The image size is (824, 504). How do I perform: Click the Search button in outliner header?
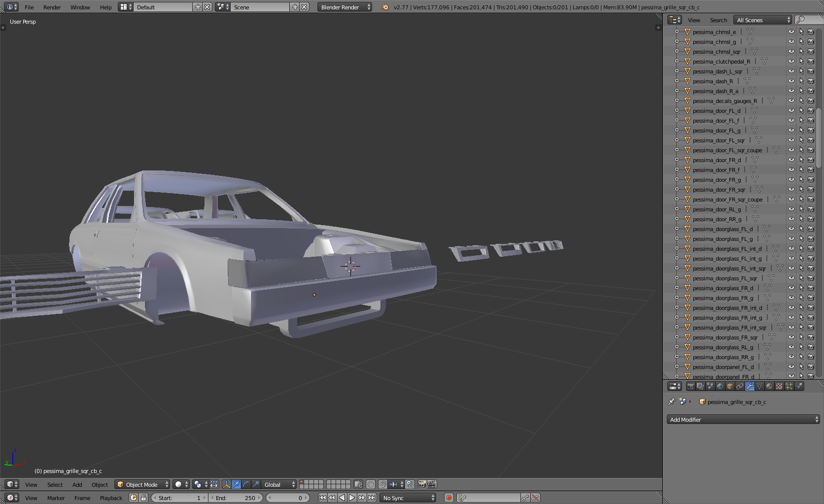(718, 20)
